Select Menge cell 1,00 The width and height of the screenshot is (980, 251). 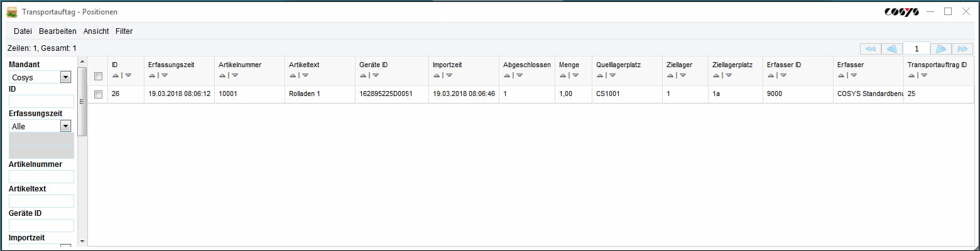574,94
